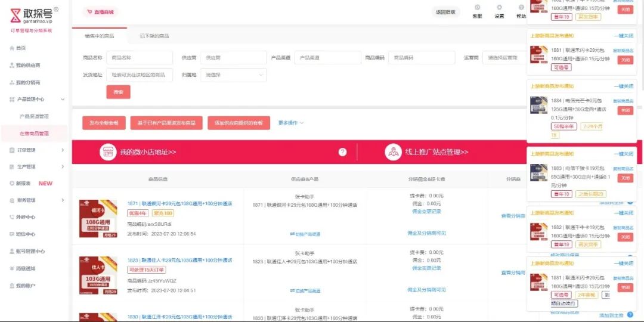Click 我的微小店地址>> on the banner
Image resolution: width=644 pixels, height=322 pixels.
tap(148, 152)
